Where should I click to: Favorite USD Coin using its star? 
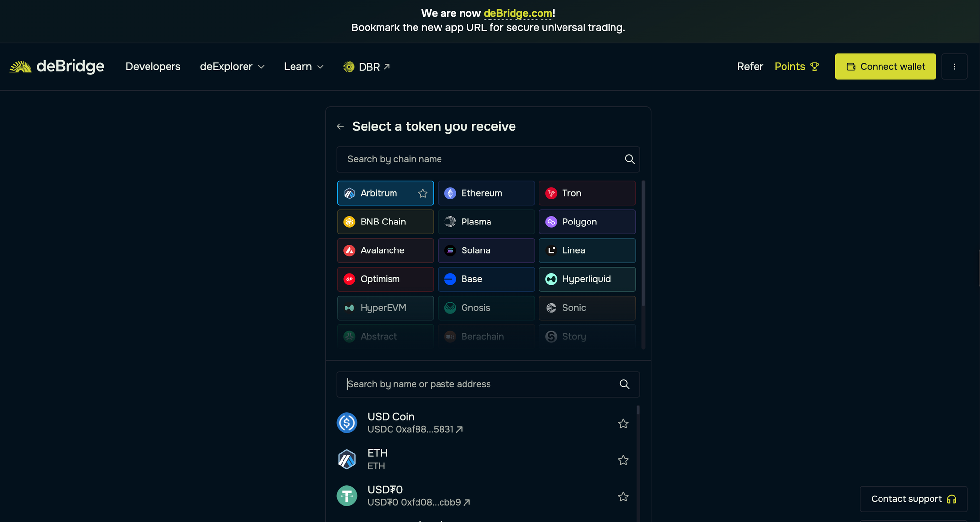tap(623, 423)
